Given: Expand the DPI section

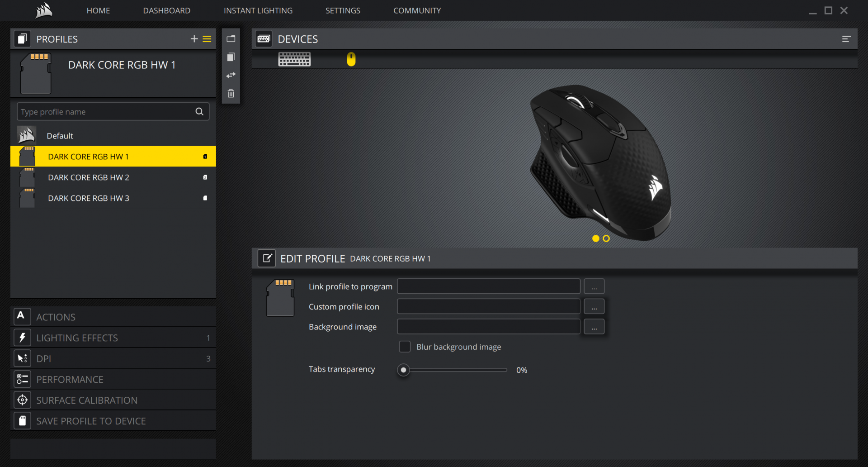Looking at the screenshot, I should tap(113, 358).
